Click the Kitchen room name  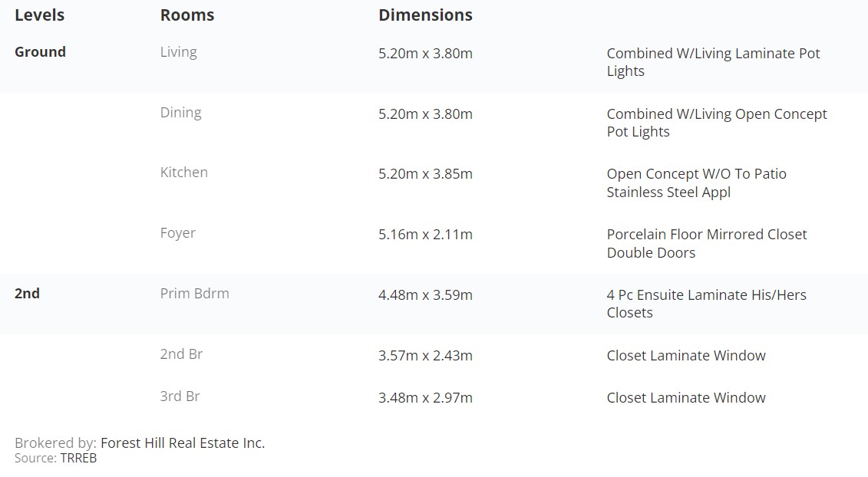click(x=183, y=172)
